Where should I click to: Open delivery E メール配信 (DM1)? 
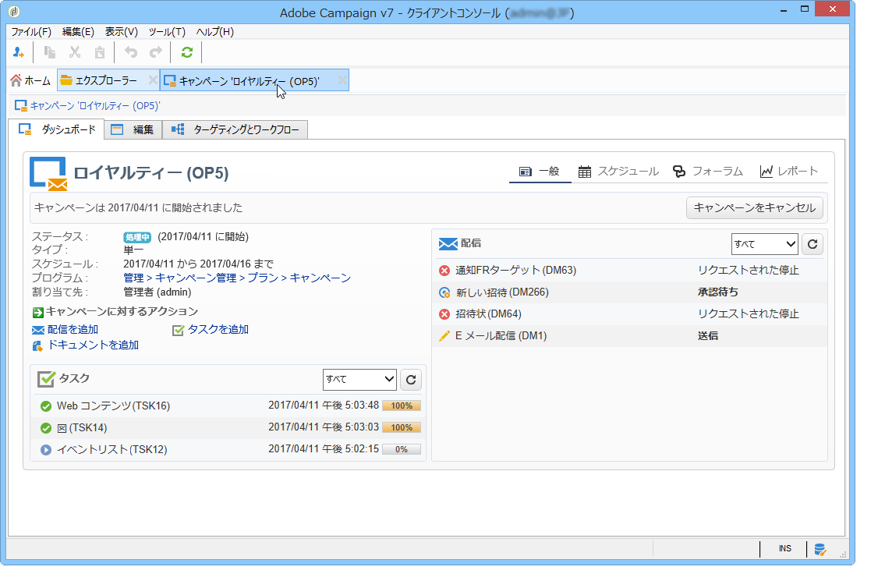click(x=501, y=336)
